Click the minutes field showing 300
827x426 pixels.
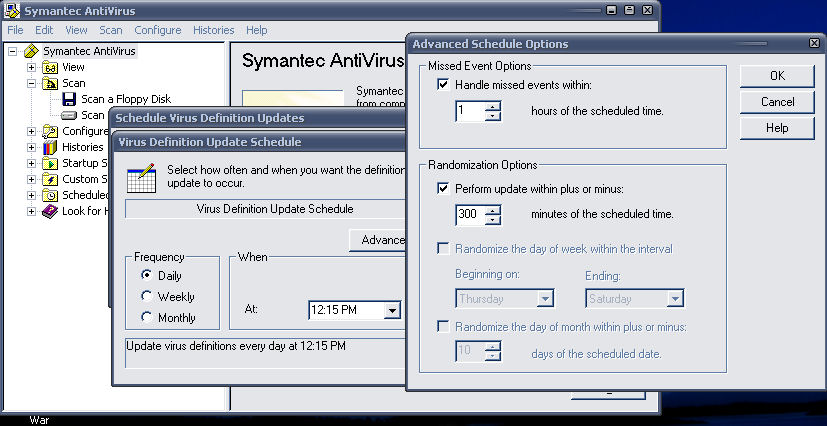(x=470, y=215)
